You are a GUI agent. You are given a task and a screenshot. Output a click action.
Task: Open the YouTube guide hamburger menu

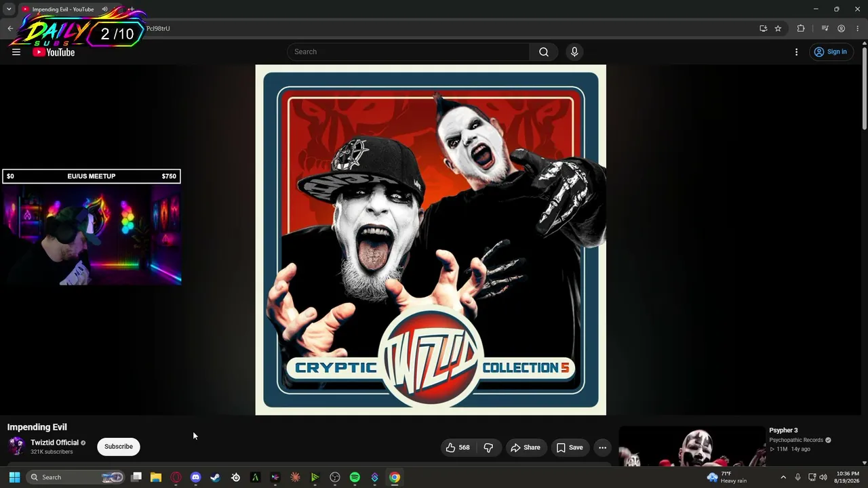(16, 52)
